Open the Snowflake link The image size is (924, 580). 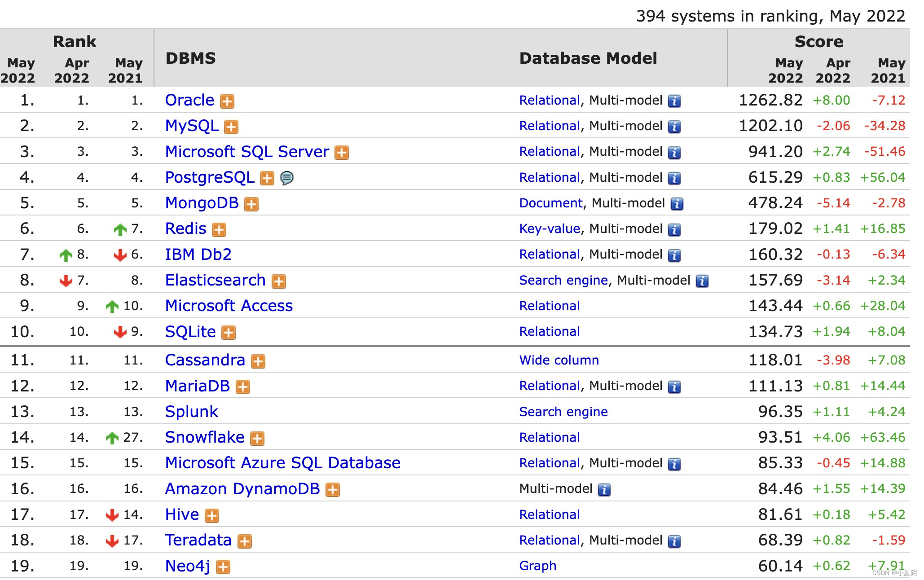click(205, 437)
